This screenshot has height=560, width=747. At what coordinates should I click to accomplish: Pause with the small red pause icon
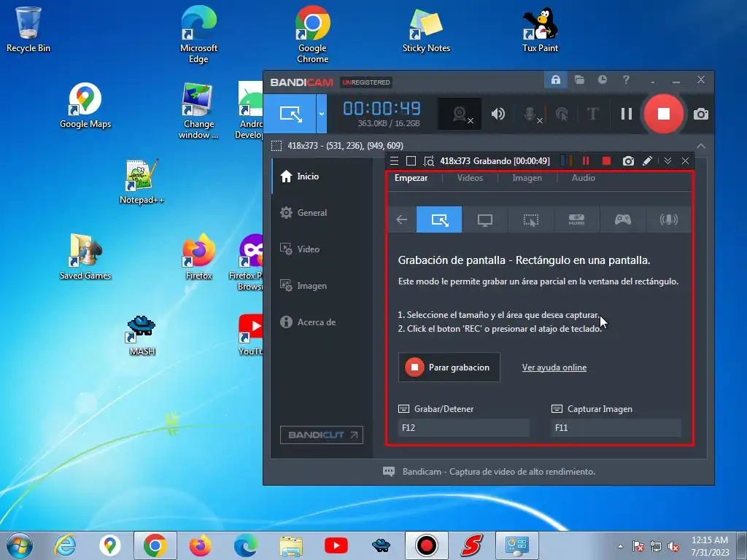click(586, 161)
